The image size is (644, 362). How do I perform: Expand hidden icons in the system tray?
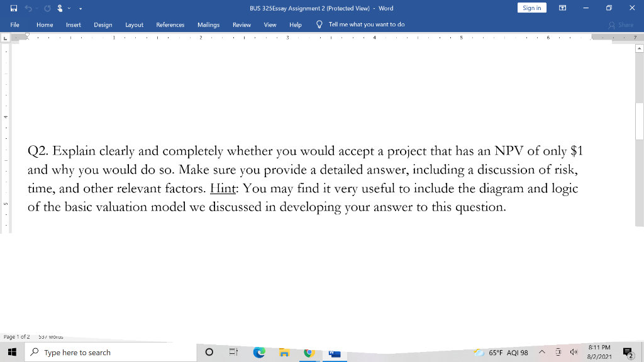[541, 353]
